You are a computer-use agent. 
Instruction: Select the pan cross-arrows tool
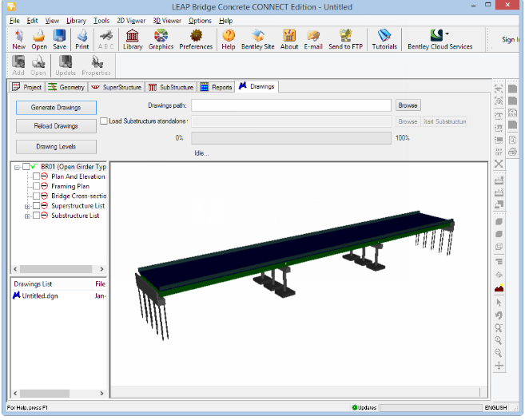(x=499, y=366)
